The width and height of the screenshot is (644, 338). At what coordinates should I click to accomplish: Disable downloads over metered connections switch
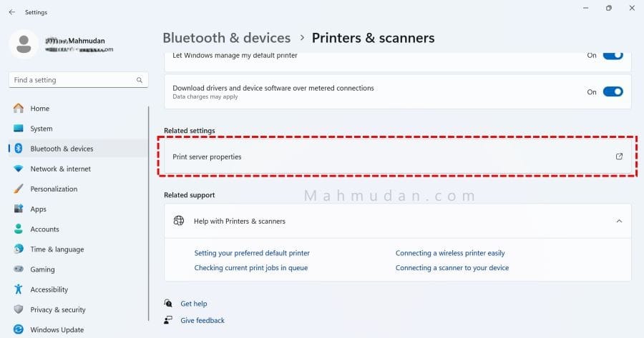tap(613, 91)
